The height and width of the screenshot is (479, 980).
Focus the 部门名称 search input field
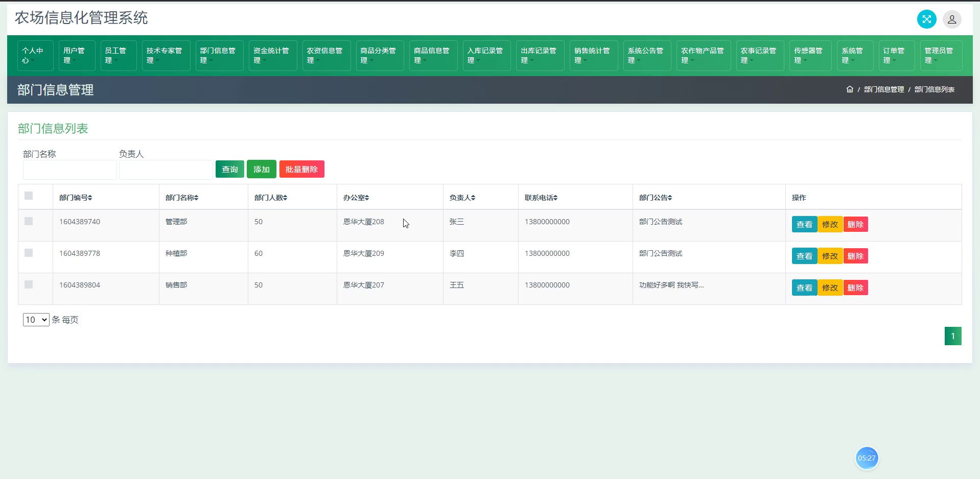click(x=70, y=170)
